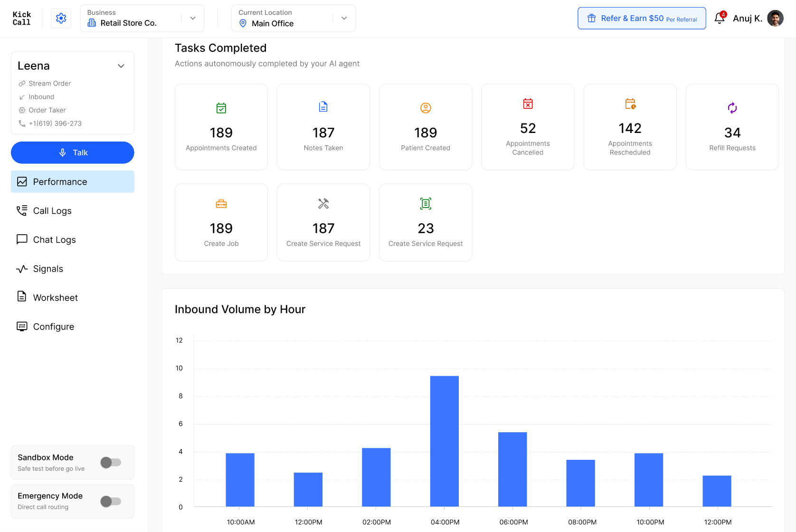Click Refer & Earn $50 button
Image resolution: width=796 pixels, height=532 pixels.
(642, 18)
